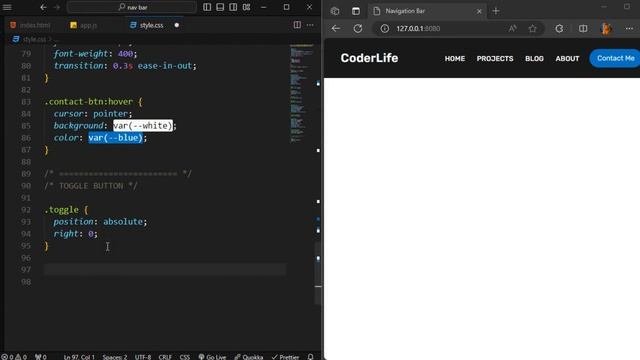Select the 'Navigation Bar' browser tab
Viewport: 640px width, 360px height.
click(x=427, y=11)
